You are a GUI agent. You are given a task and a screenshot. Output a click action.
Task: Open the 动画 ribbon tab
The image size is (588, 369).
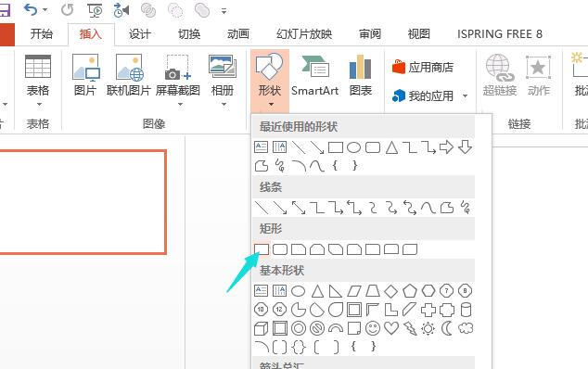tap(238, 34)
